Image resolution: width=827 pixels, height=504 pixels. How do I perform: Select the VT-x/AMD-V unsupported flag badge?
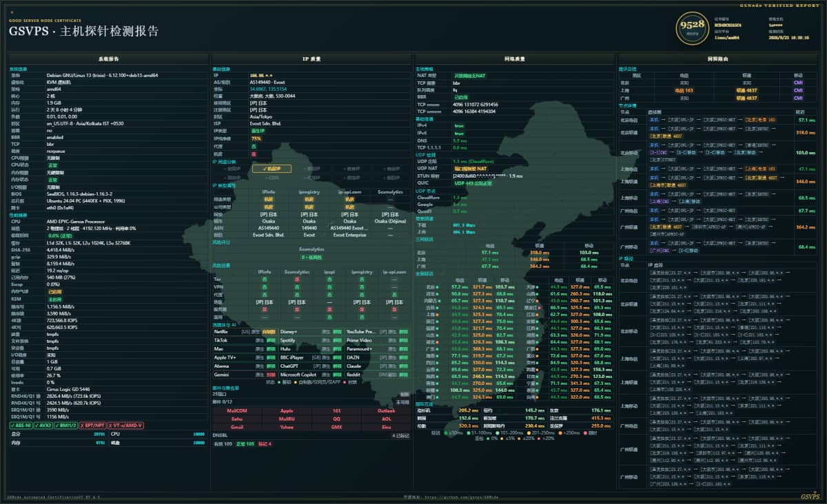126,425
